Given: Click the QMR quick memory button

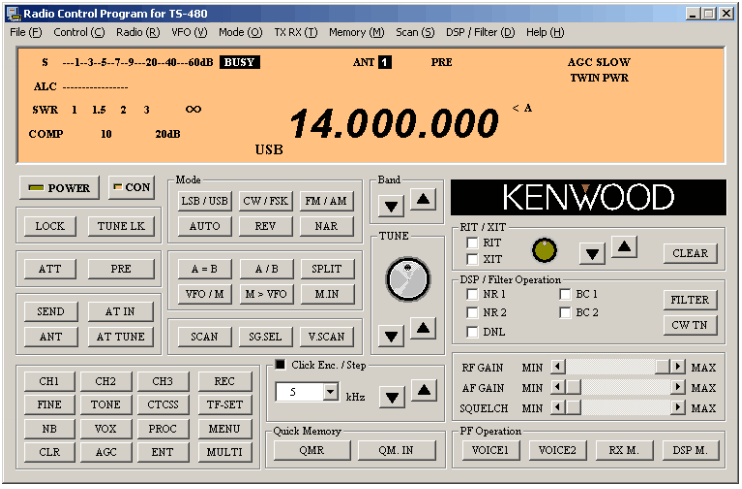Looking at the screenshot, I should [312, 450].
